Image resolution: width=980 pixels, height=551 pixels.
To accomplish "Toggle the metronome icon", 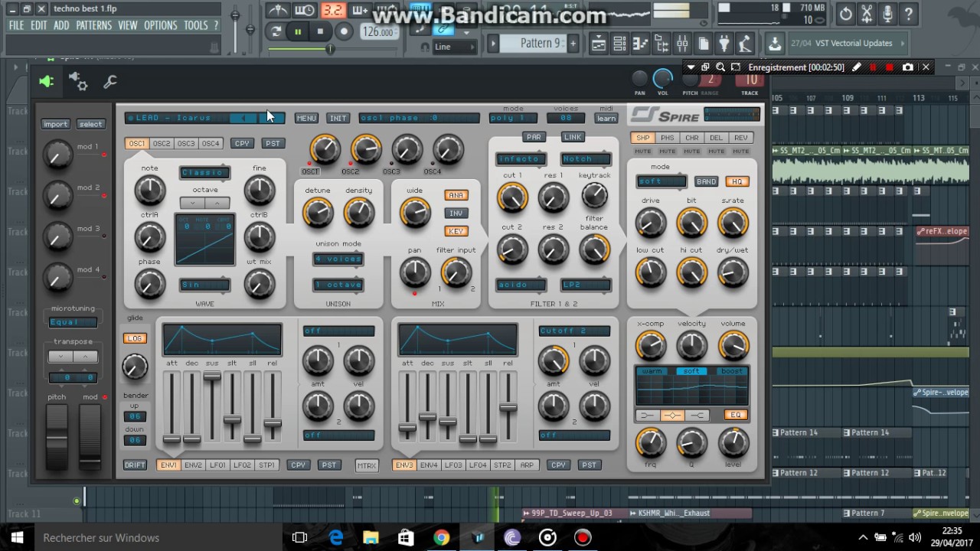I will [278, 11].
